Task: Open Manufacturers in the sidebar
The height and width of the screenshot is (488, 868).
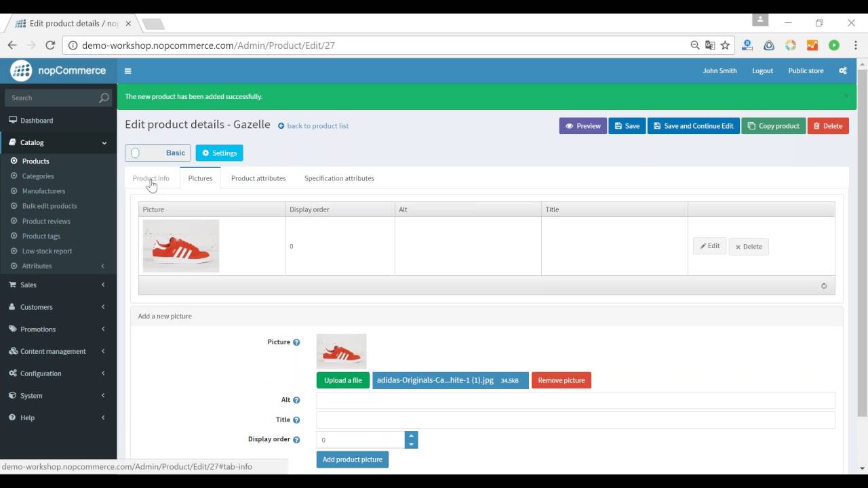Action: tap(43, 191)
